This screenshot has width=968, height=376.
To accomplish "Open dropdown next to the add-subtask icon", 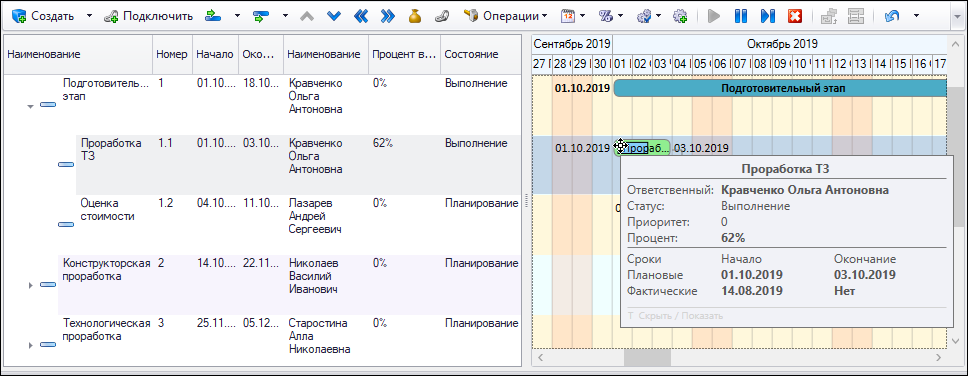I will 285,16.
